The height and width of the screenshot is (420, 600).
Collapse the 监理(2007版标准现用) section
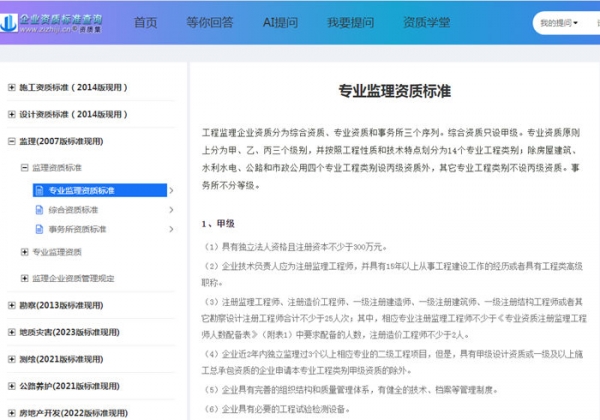click(x=11, y=142)
